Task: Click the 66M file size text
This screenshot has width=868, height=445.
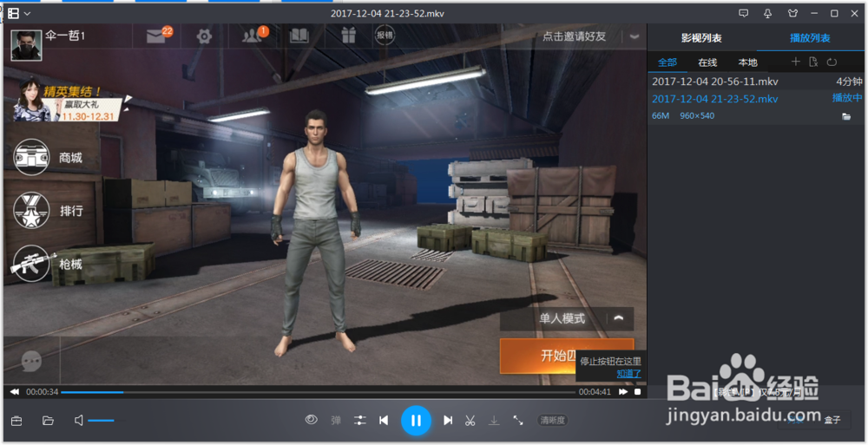Action: 661,115
